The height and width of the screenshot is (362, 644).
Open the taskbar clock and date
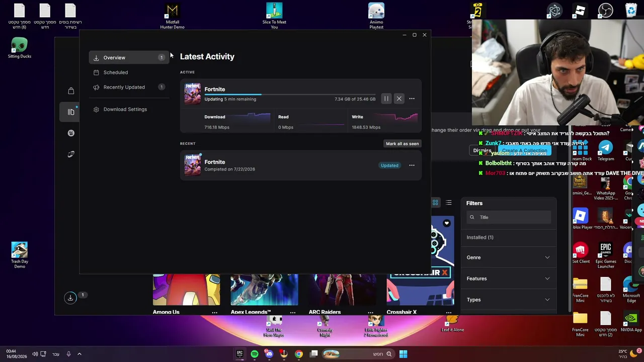(17, 354)
